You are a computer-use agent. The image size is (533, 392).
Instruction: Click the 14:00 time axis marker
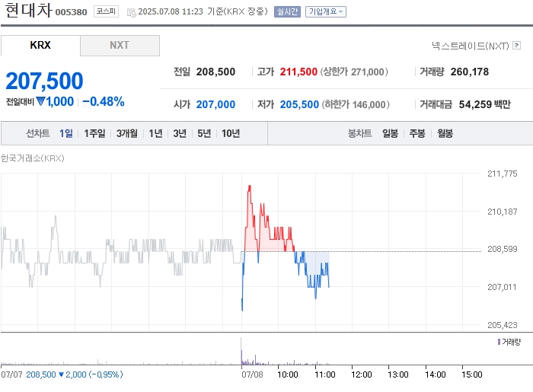click(435, 374)
